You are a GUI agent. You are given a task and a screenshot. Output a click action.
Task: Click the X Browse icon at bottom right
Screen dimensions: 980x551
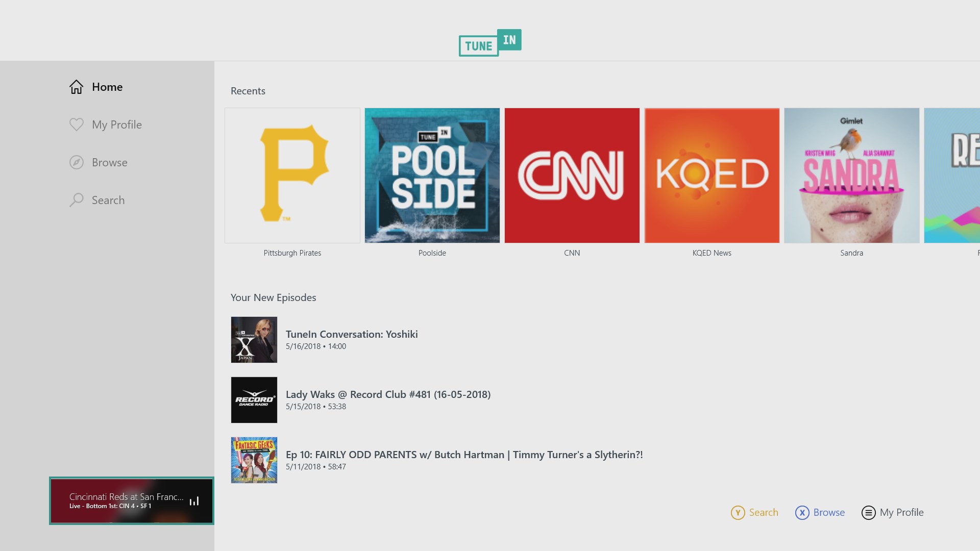click(x=802, y=513)
